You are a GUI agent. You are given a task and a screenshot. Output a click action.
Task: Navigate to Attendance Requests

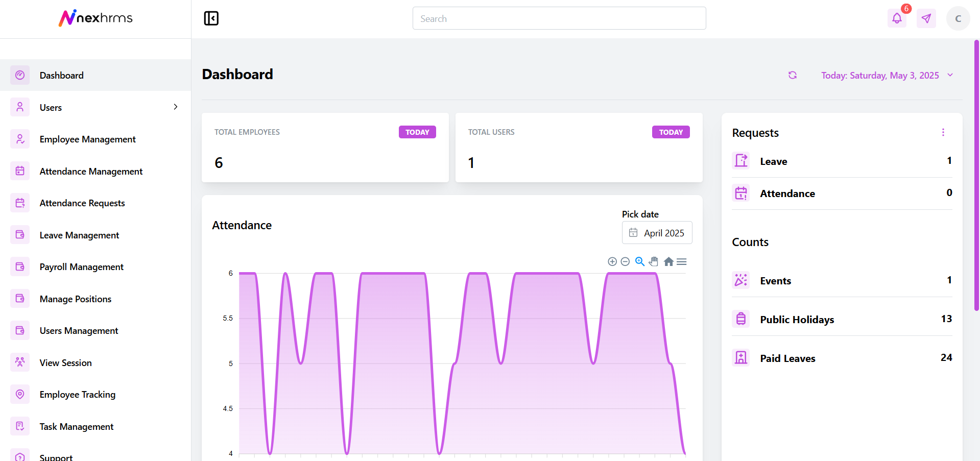[95, 203]
